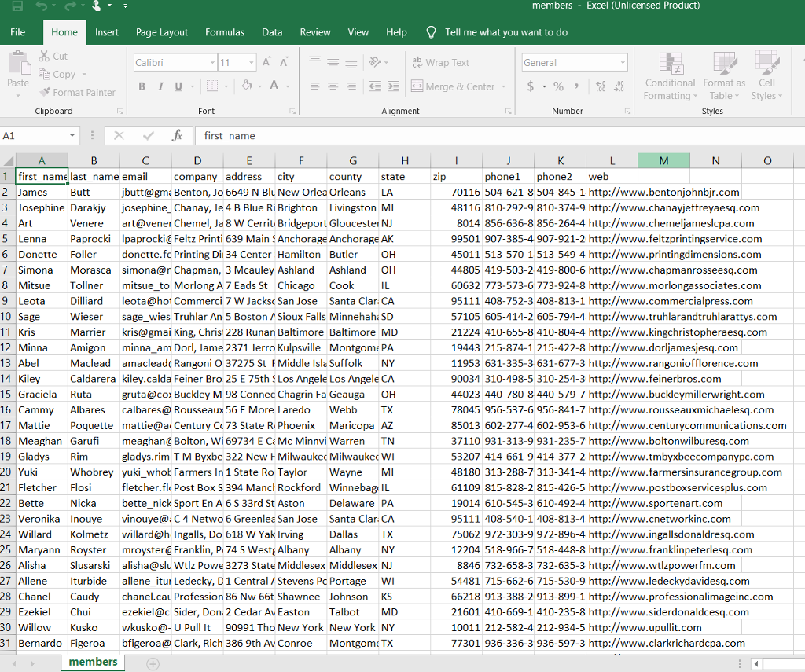
Task: Open the Review ribbon tab
Action: coord(315,32)
